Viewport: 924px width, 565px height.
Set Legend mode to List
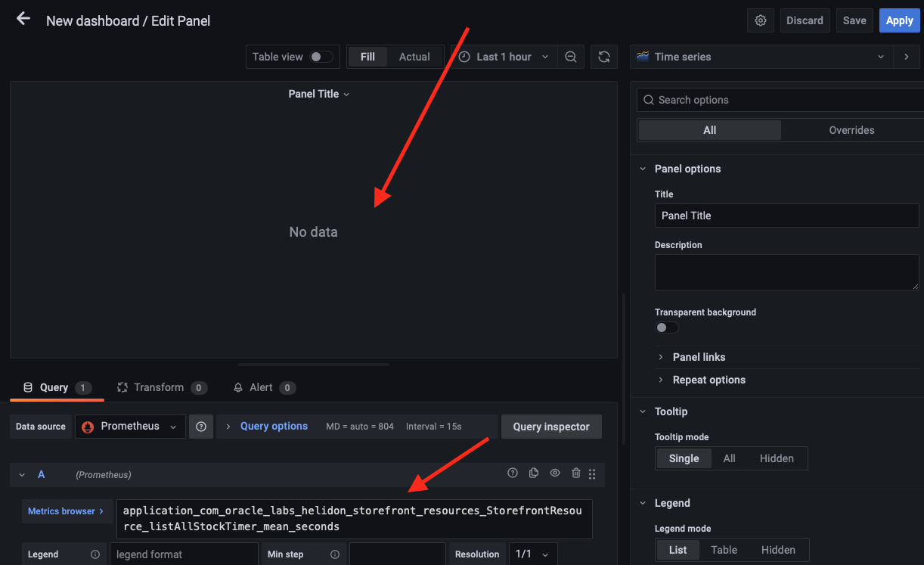[x=678, y=550]
